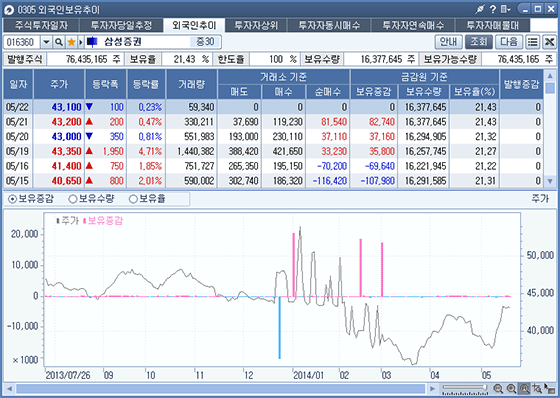Click the Excel export icon

[549, 42]
